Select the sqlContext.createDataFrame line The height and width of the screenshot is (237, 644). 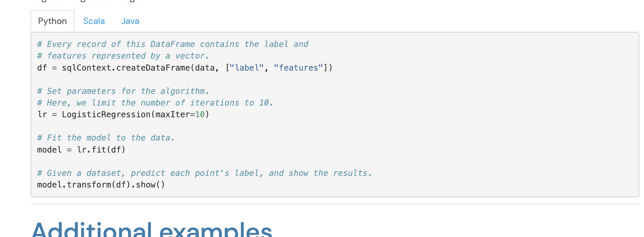(x=184, y=67)
